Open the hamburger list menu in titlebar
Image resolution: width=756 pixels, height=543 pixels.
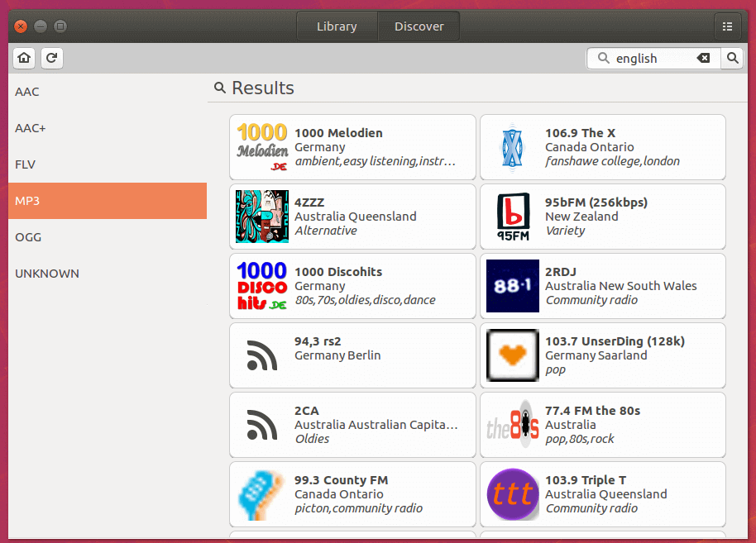click(727, 26)
